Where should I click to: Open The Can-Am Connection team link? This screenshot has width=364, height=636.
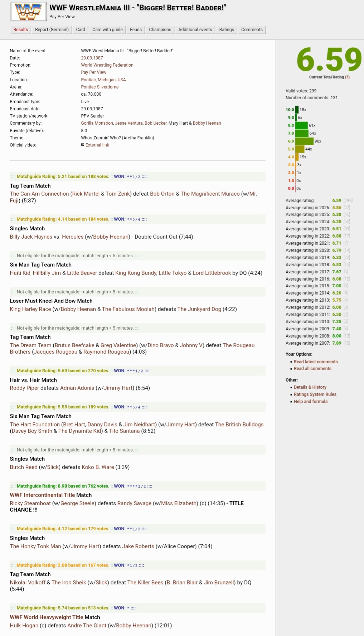click(x=39, y=194)
